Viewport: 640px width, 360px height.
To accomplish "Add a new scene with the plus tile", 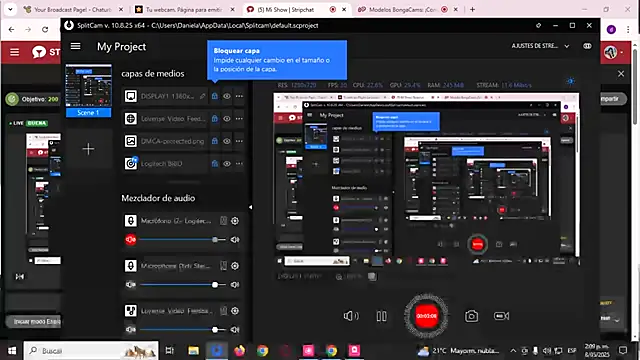I will (88, 149).
